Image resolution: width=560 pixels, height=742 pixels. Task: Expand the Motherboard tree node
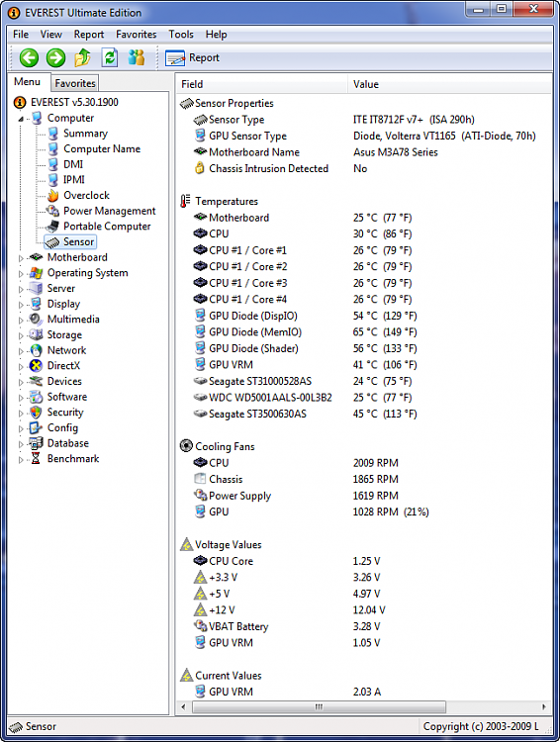pyautogui.click(x=21, y=258)
